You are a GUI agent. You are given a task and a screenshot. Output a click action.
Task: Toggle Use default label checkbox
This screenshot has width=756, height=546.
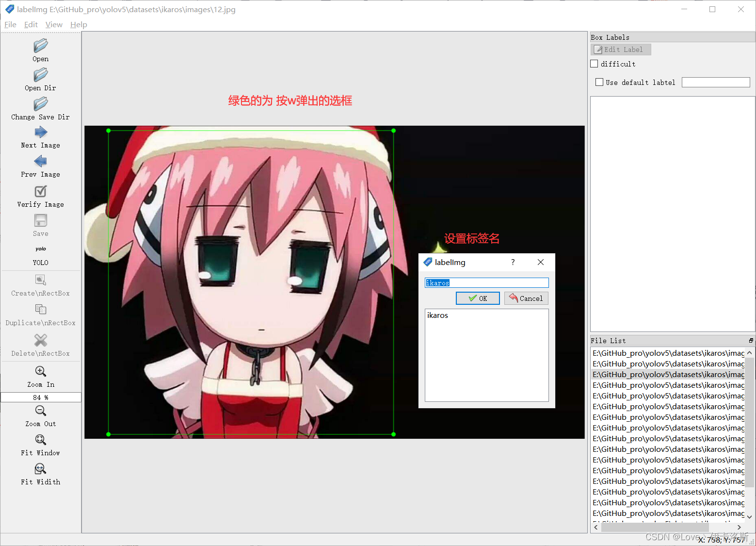[x=599, y=82]
